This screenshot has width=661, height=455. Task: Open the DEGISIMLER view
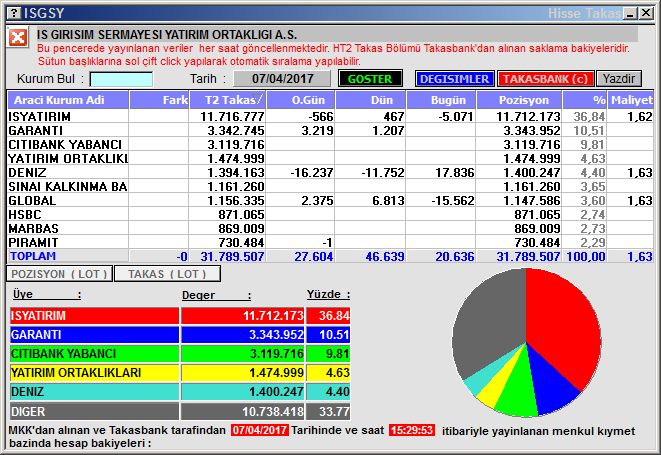click(454, 79)
